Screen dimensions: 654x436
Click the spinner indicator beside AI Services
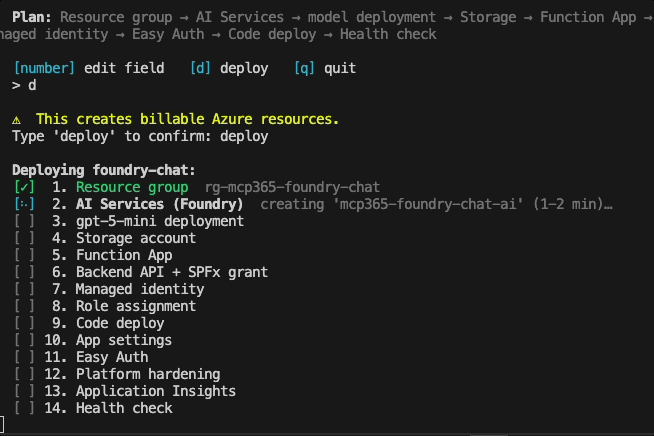coord(25,204)
